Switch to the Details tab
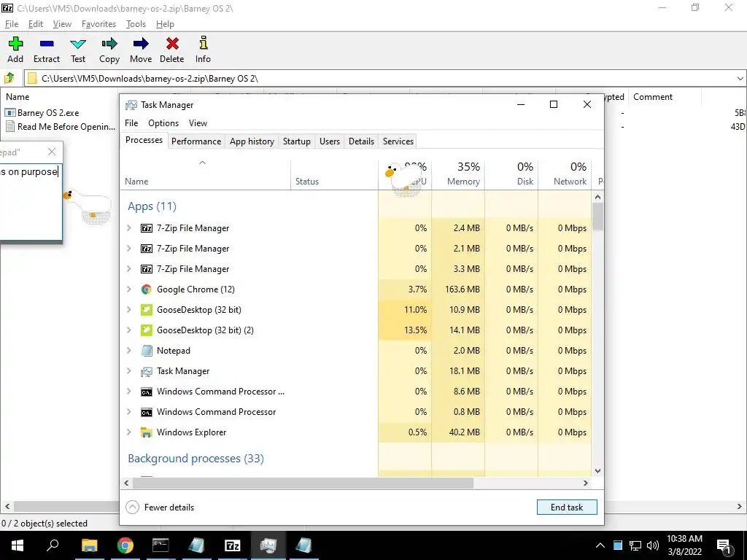Image resolution: width=747 pixels, height=560 pixels. pos(362,141)
